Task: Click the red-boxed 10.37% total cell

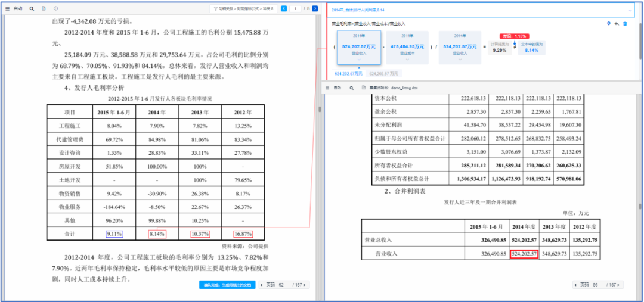Action: tap(200, 234)
